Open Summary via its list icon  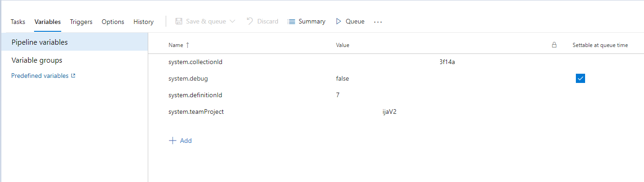pos(291,22)
